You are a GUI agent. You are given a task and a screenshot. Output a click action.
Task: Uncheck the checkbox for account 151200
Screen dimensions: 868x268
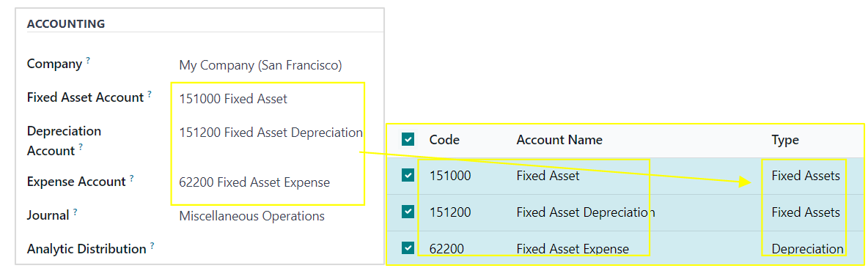coord(408,212)
